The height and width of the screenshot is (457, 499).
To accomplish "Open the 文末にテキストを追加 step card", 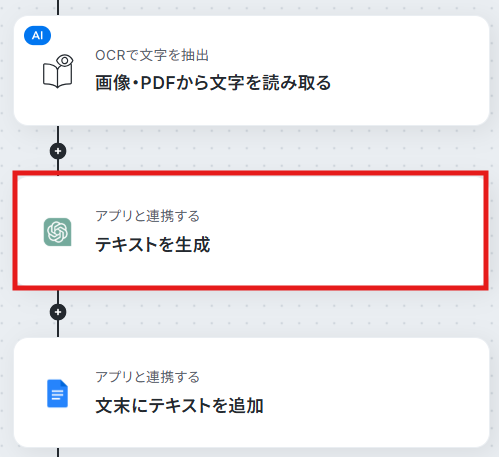I will coord(251,393).
